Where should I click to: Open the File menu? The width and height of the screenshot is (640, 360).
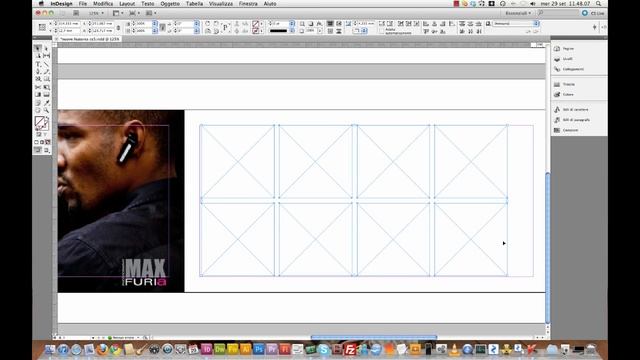click(83, 4)
